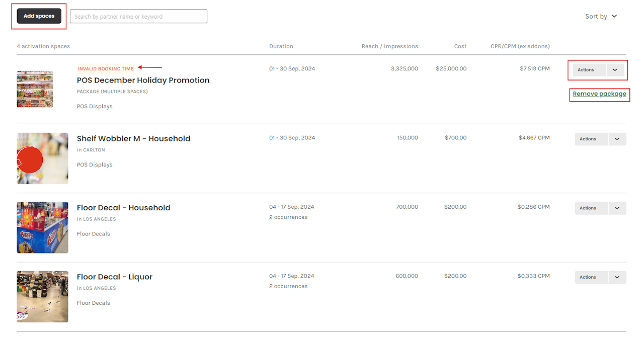
Task: Open the POS December Holiday Promotion title
Action: pyautogui.click(x=143, y=80)
